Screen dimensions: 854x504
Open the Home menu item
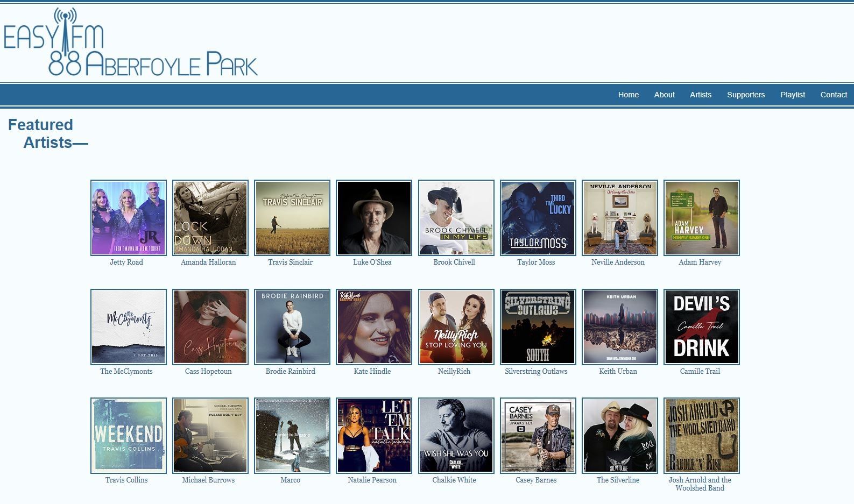coord(628,95)
